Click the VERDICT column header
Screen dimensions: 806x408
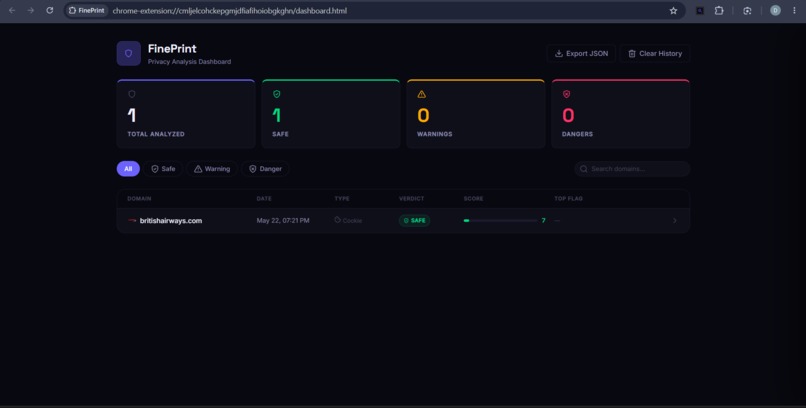pyautogui.click(x=410, y=198)
